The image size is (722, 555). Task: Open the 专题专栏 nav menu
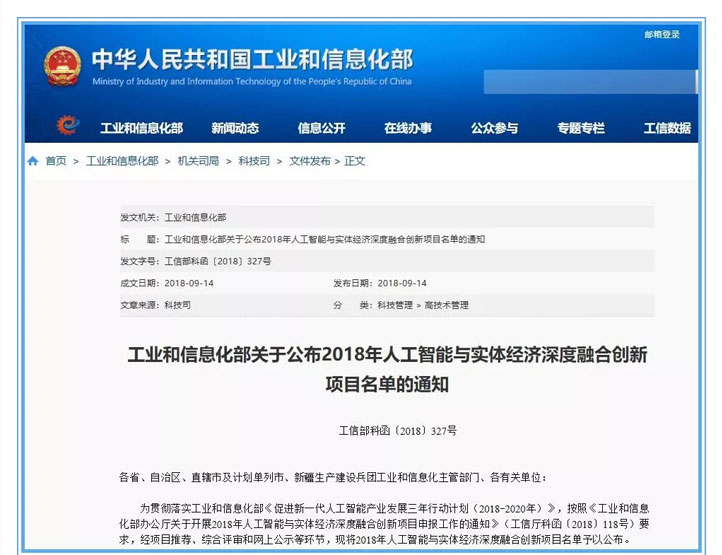click(581, 128)
